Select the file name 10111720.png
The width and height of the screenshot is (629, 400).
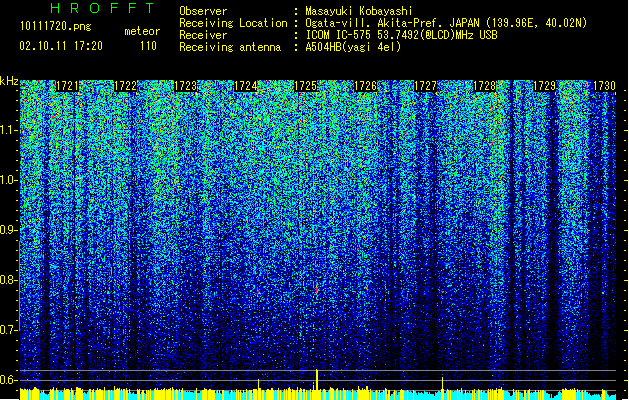tap(55, 26)
